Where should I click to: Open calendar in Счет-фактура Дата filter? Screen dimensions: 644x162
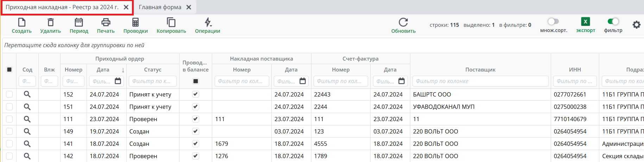tap(401, 81)
